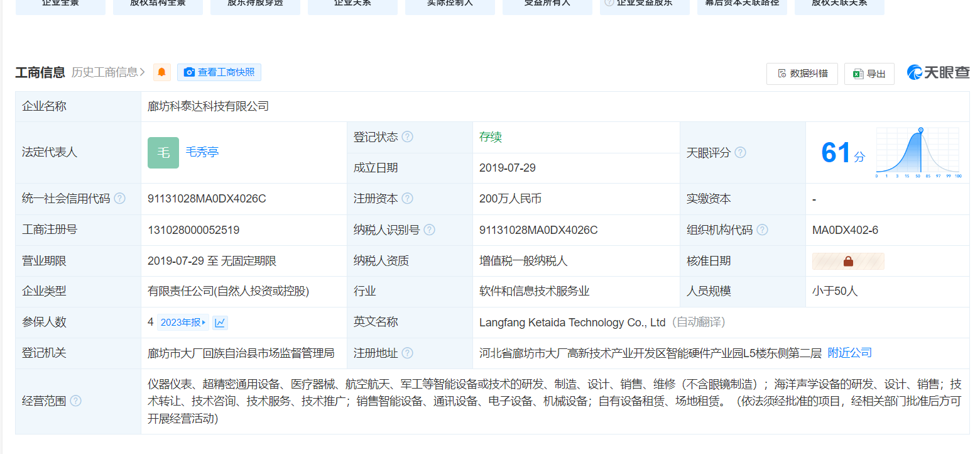Viewport: 980px width, 454px height.
Task: Click the 天眼评分 distribution chart
Action: (x=918, y=153)
